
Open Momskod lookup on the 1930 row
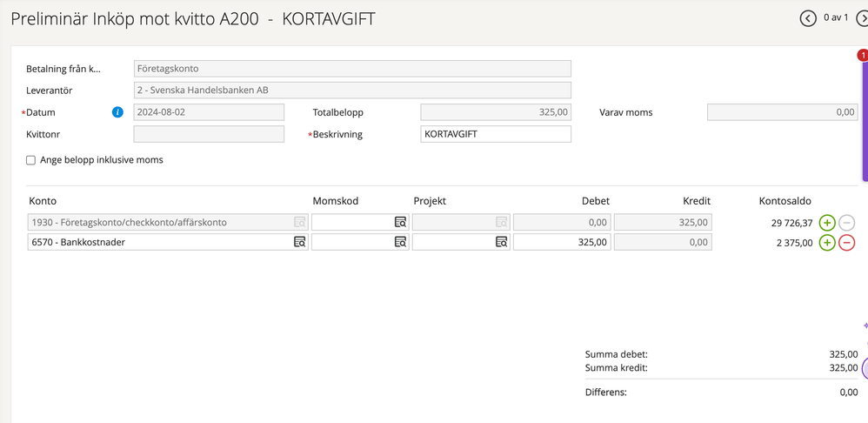(400, 222)
